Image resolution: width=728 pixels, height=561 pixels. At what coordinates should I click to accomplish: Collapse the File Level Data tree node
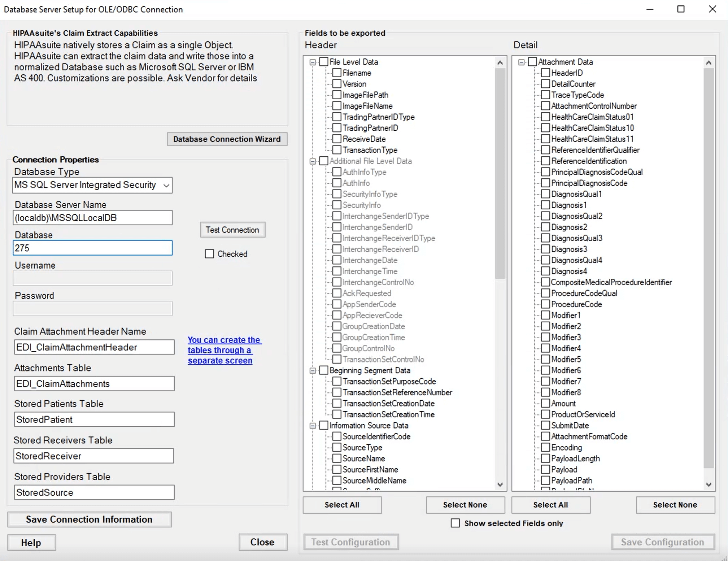(x=313, y=62)
